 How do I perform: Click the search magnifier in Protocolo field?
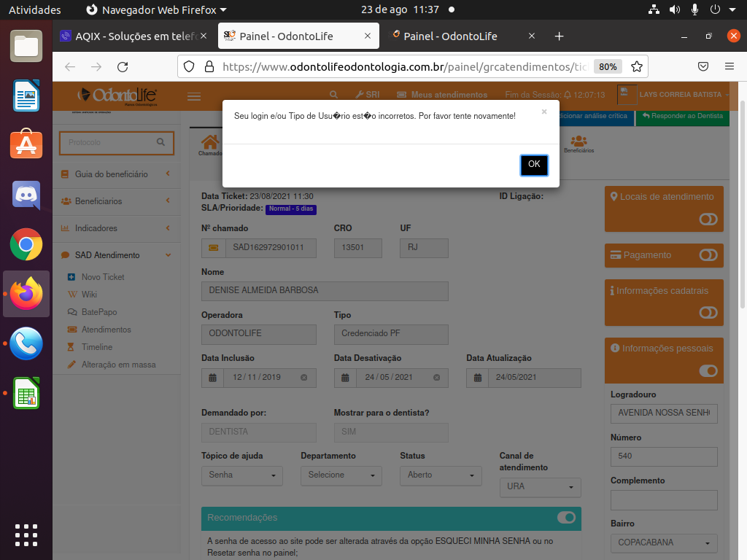pyautogui.click(x=160, y=143)
